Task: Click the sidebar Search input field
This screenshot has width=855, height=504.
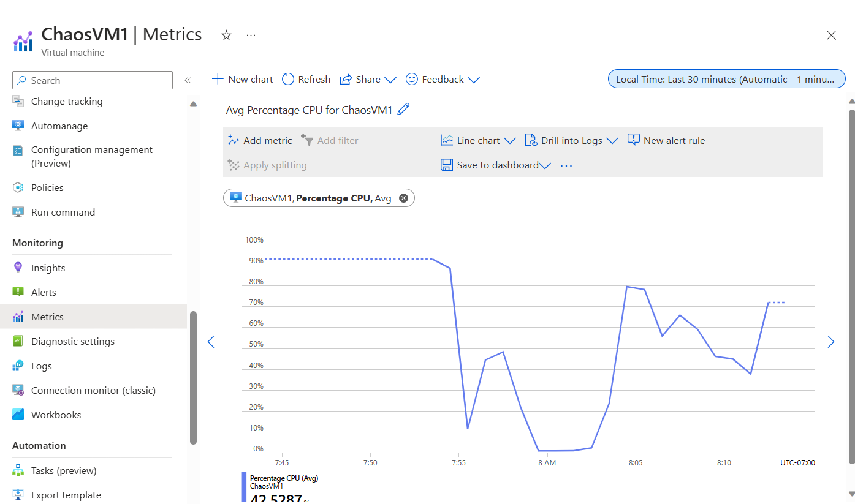Action: coord(93,80)
